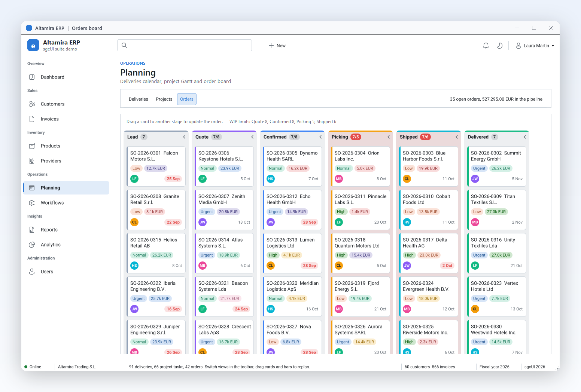Collapse the Shipped column
The width and height of the screenshot is (581, 392).
(457, 137)
